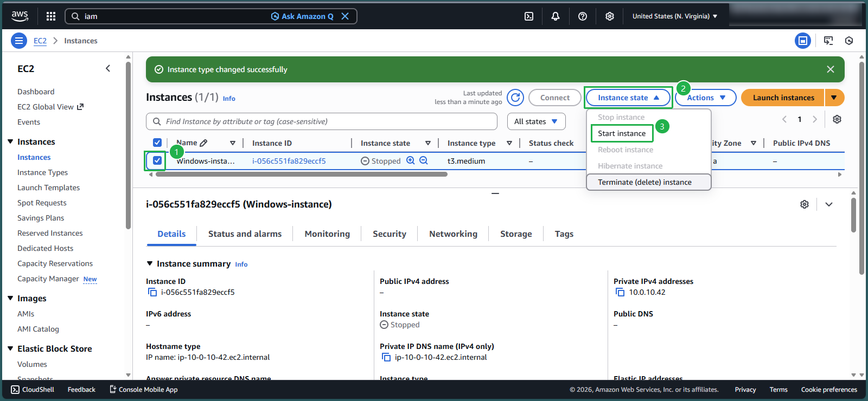Go to previous page of instances

click(784, 119)
